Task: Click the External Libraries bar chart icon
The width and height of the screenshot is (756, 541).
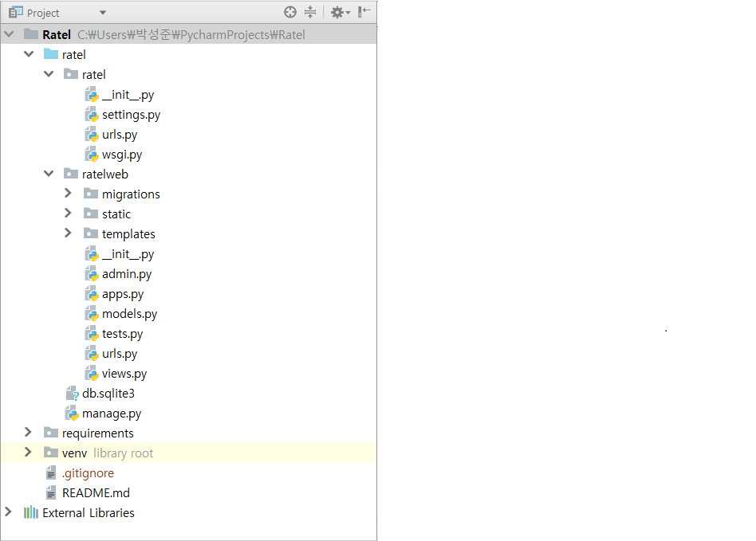Action: click(31, 513)
